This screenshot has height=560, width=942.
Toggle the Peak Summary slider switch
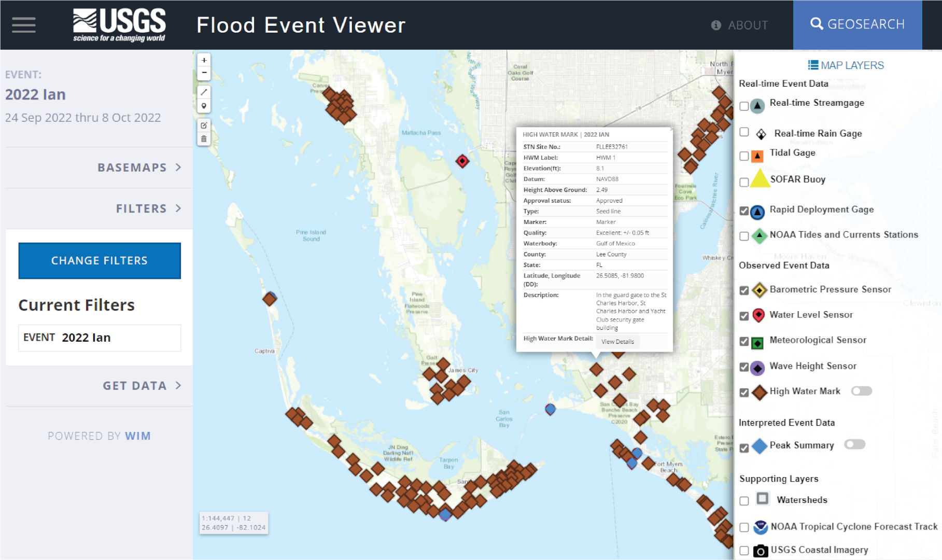click(x=854, y=444)
